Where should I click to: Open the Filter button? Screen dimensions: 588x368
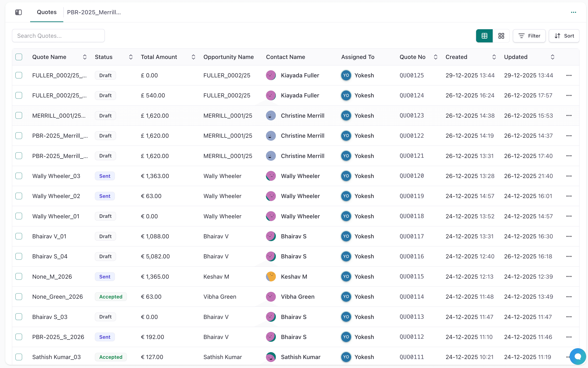pyautogui.click(x=529, y=36)
